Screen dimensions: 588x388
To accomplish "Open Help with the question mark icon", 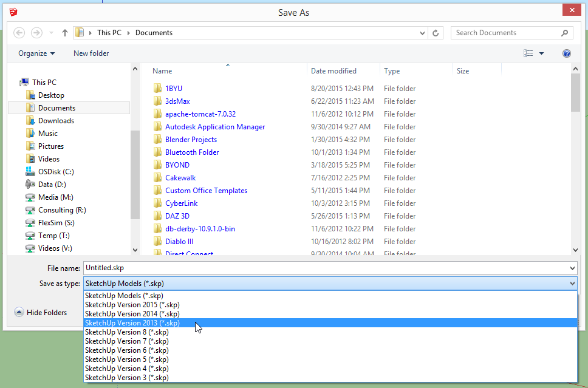I will point(567,53).
